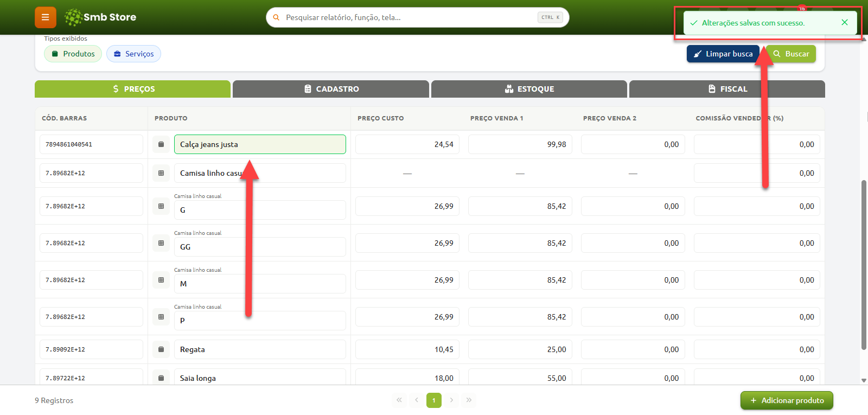This screenshot has height=415, width=868.
Task: Click the product icon beside Calça jeans justa
Action: click(161, 144)
